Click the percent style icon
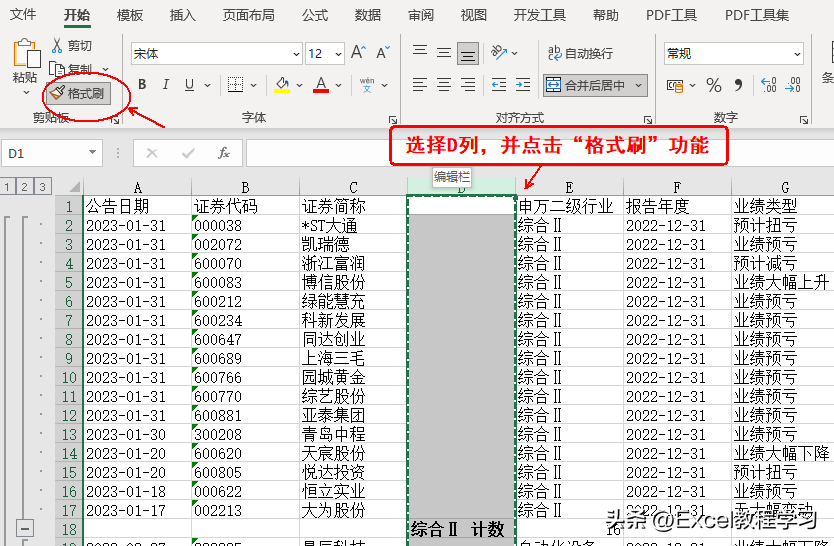Viewport: 834px width, 546px height. [714, 85]
